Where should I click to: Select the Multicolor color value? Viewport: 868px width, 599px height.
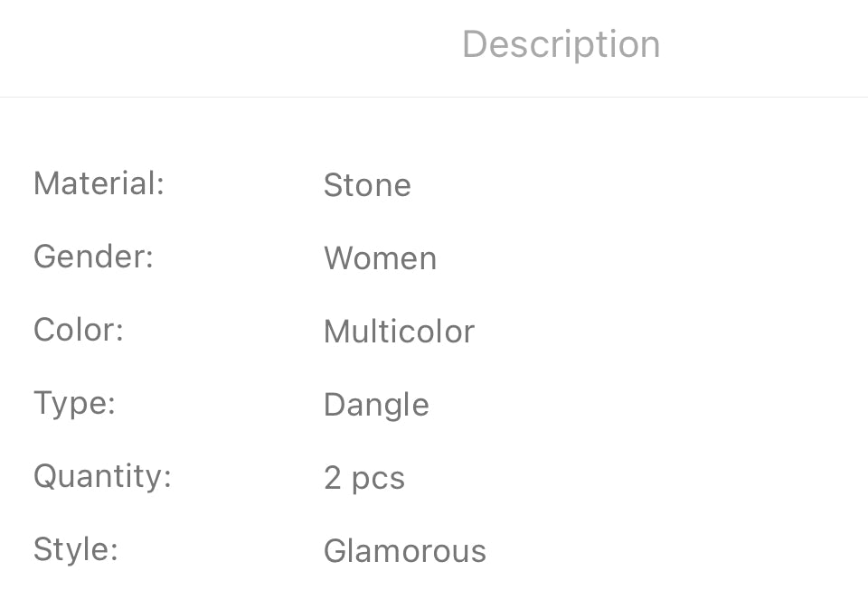[x=399, y=332]
